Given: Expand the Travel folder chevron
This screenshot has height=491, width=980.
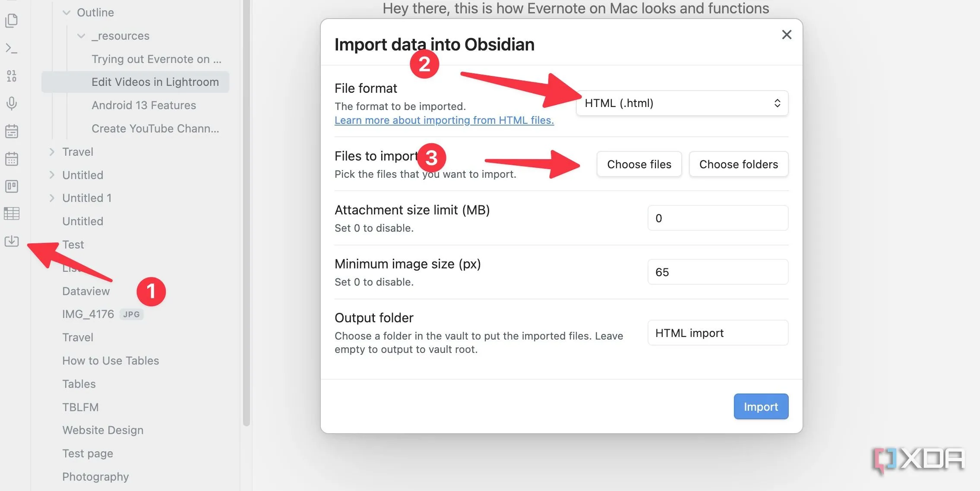Looking at the screenshot, I should pyautogui.click(x=52, y=152).
